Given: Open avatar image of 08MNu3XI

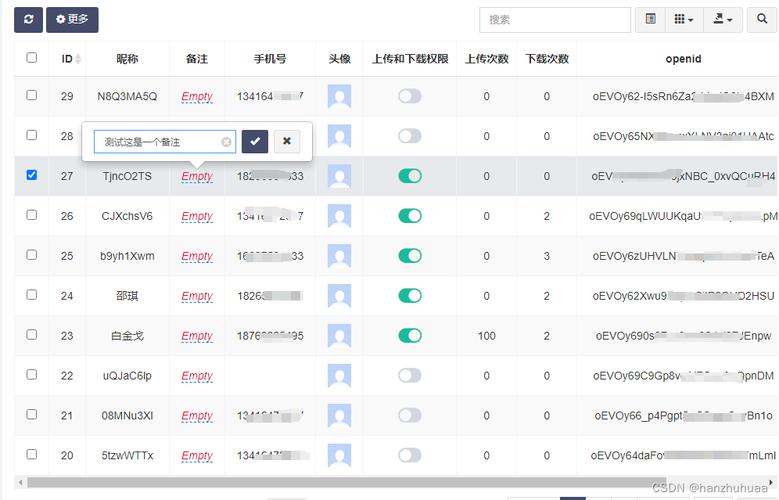Looking at the screenshot, I should 339,416.
